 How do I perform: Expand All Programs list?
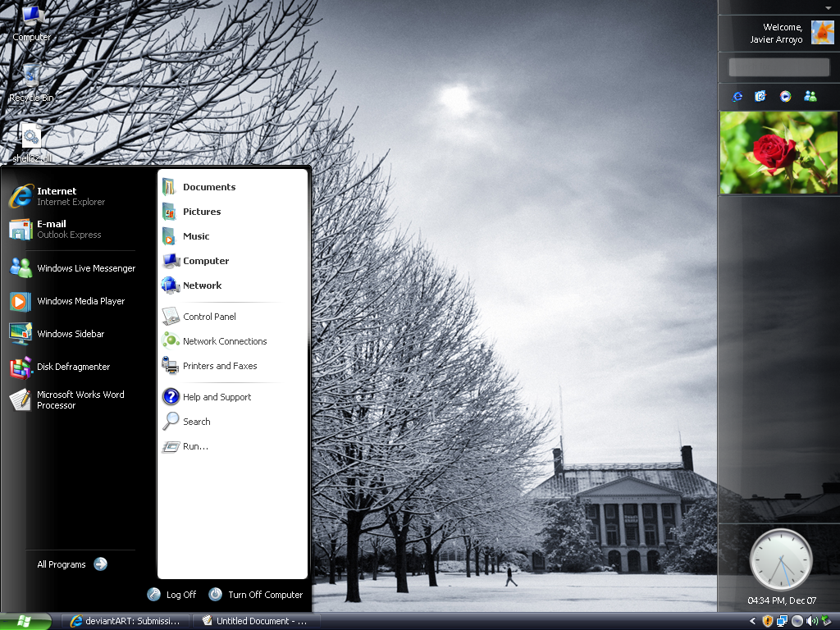[x=72, y=564]
